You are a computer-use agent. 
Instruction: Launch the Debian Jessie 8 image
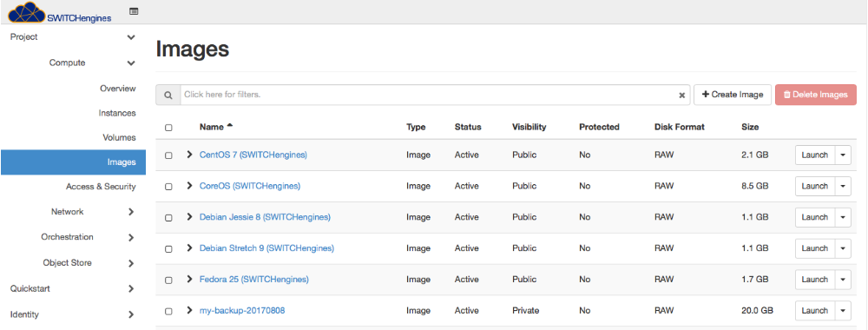[x=815, y=217]
